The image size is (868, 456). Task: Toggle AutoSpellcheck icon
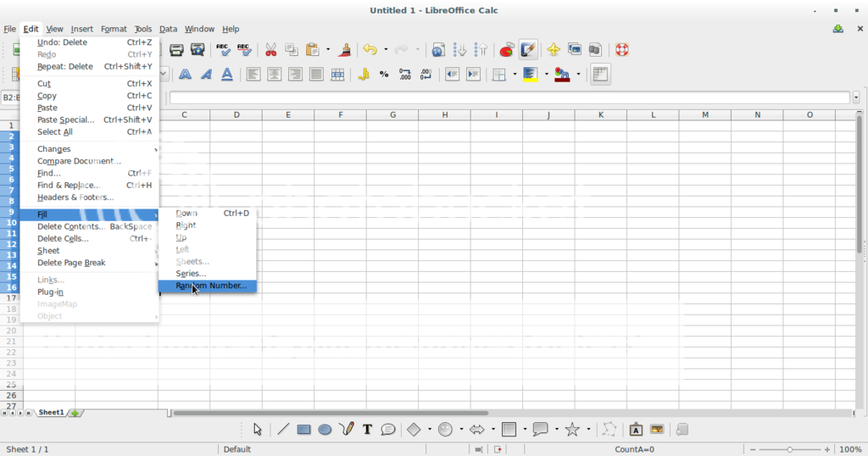244,50
